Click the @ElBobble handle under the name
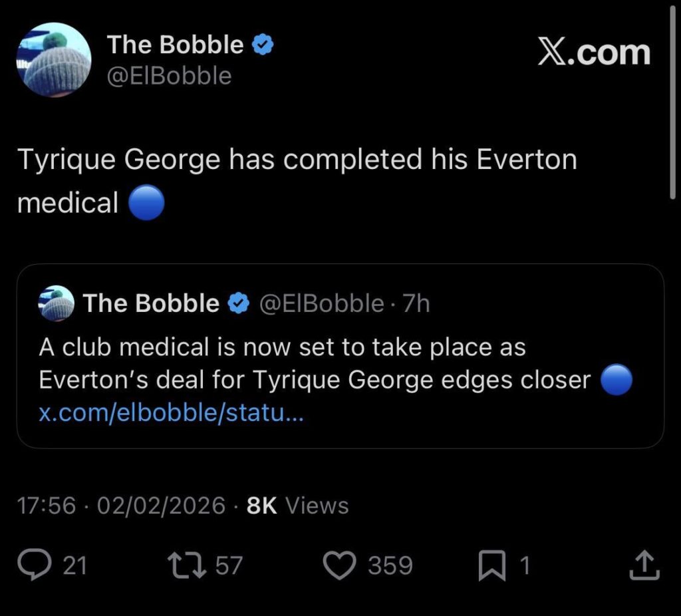Viewport: 681px width, 616px height. click(169, 75)
